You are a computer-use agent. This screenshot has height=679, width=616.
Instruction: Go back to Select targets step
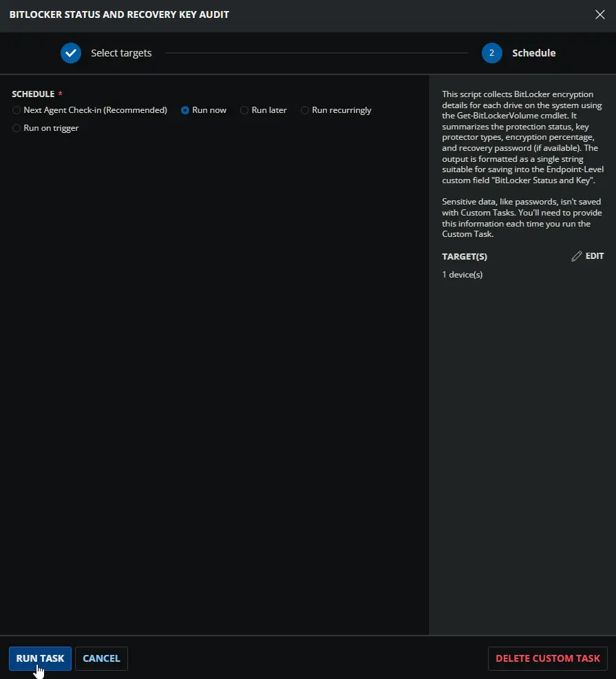coord(121,53)
